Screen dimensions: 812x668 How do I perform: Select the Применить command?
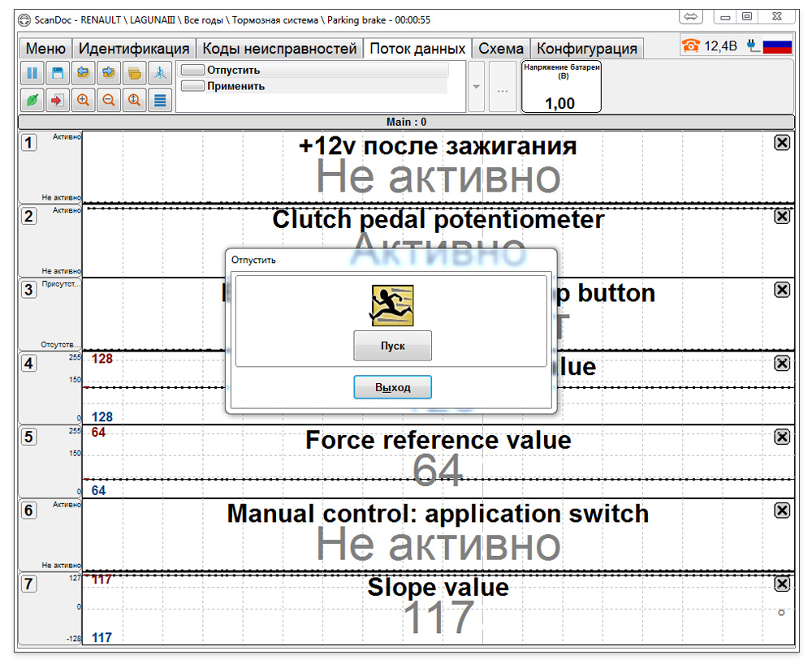point(313,86)
